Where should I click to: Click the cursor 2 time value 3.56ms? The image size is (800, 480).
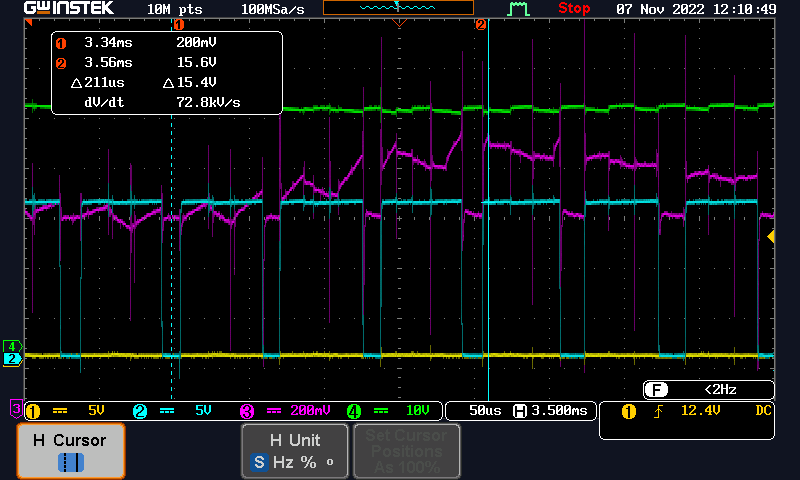tap(108, 62)
